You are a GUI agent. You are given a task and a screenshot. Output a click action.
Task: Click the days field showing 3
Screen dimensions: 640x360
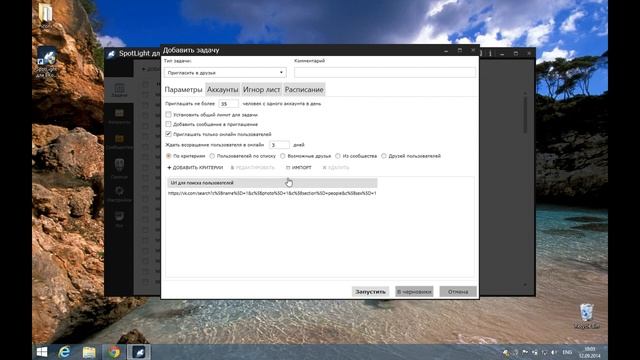[x=279, y=145]
